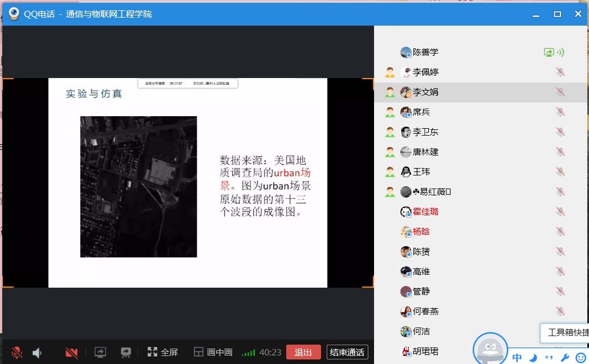Screen dimensions: 589x364
Task: Click the 中 input method indicator
Action: point(517,358)
